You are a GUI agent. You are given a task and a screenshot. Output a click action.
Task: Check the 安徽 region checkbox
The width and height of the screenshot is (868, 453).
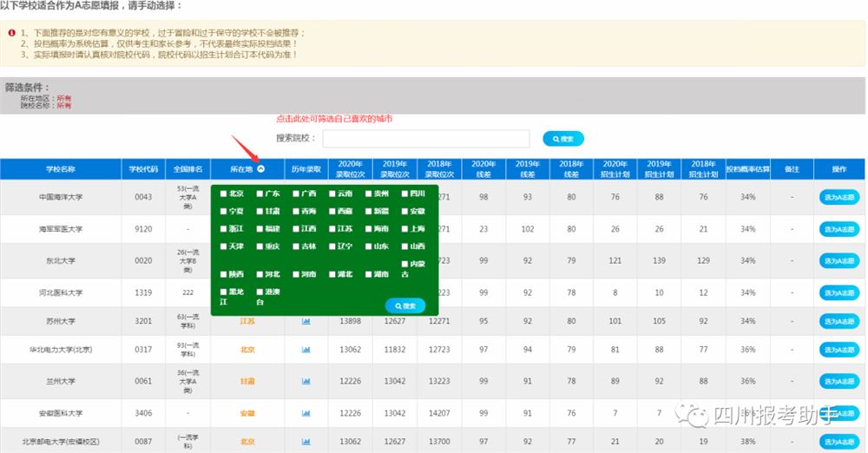tap(404, 212)
